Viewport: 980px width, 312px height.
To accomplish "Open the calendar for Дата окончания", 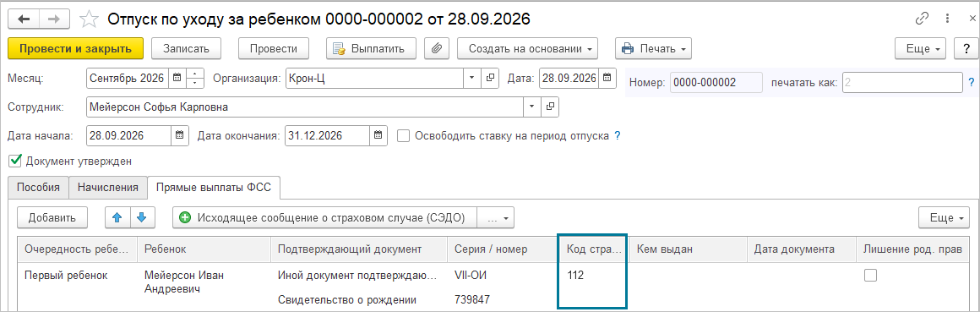I will [378, 134].
